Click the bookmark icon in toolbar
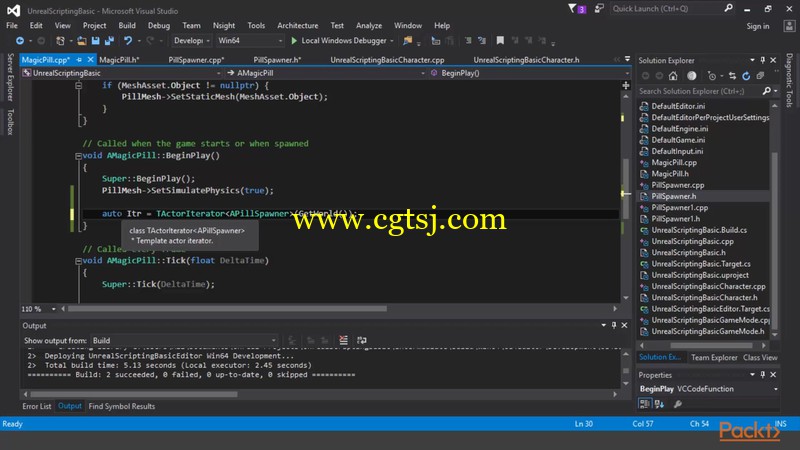This screenshot has height=450, width=800. 500,40
